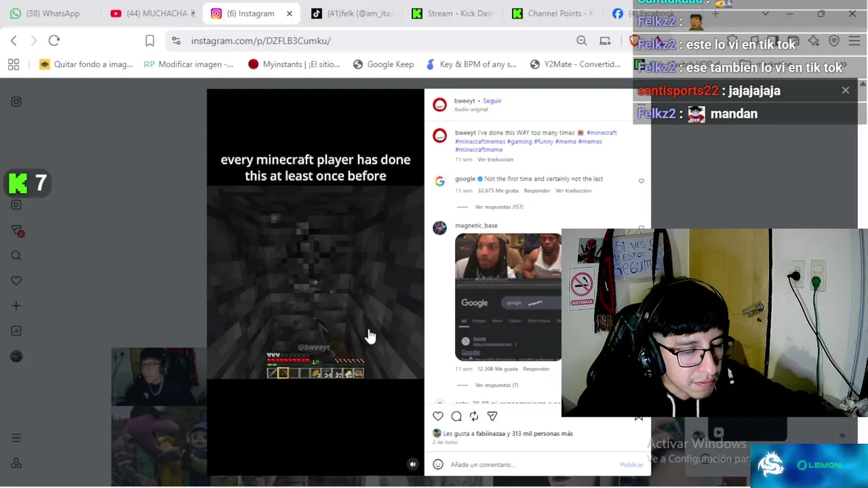
Task: Click the Minecraft video player
Action: coord(315,282)
